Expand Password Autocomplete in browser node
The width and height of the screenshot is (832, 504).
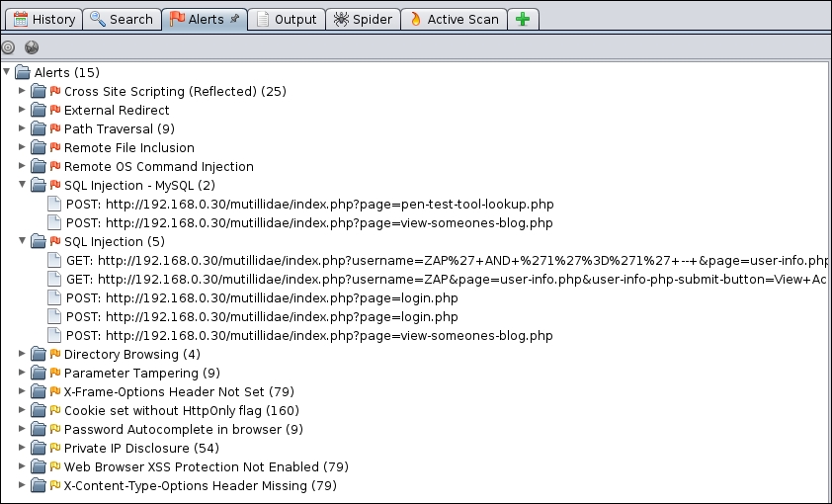pyautogui.click(x=22, y=429)
